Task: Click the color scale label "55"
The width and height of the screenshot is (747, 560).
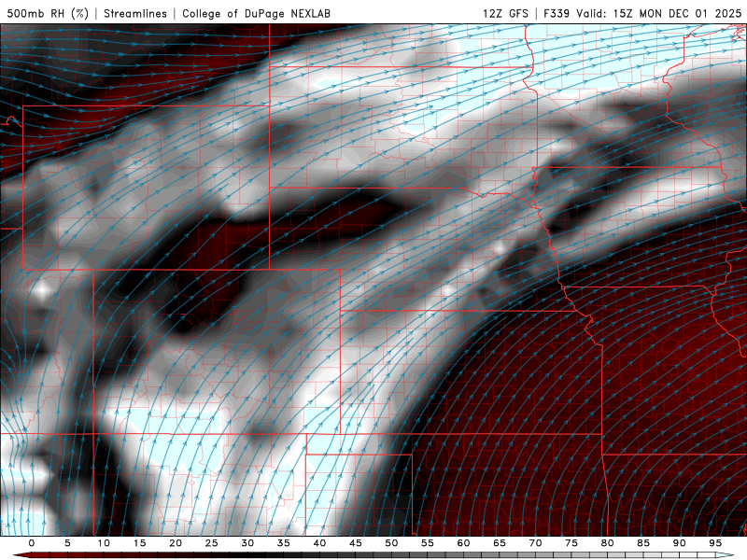Action: 428,543
